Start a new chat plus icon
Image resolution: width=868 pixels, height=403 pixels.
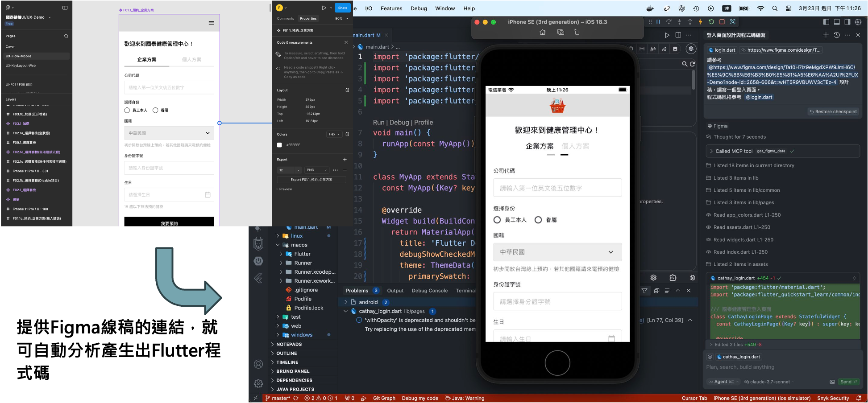click(x=826, y=35)
